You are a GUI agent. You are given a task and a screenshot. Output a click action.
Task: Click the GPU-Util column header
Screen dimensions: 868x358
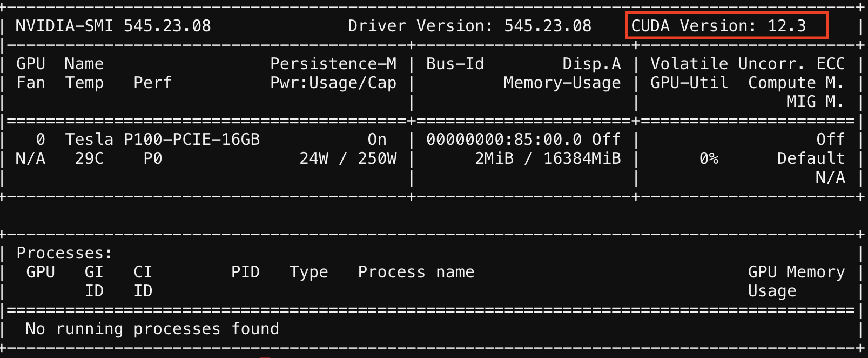[689, 83]
